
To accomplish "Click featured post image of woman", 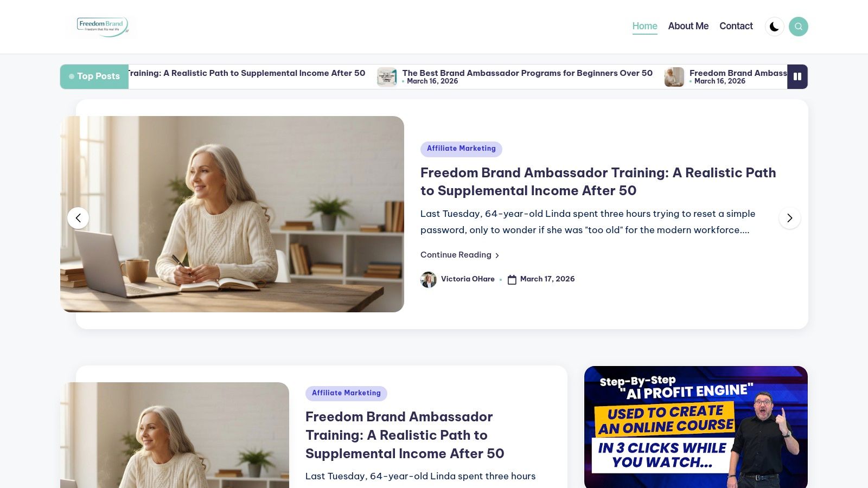I will pos(232,214).
